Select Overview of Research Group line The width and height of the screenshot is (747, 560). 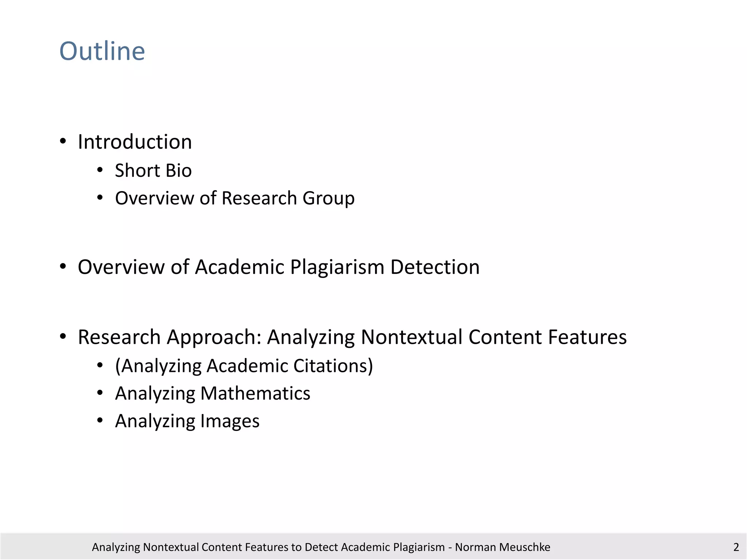pyautogui.click(x=235, y=198)
